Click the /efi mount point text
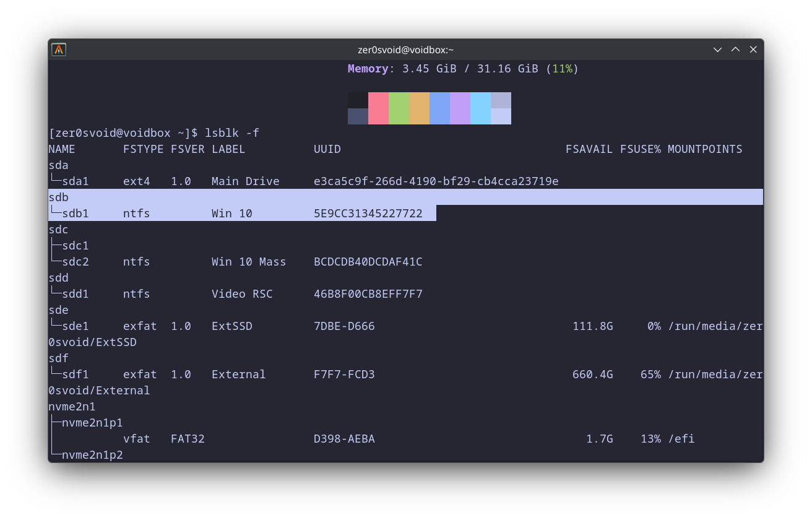The height and width of the screenshot is (520, 812). 681,439
